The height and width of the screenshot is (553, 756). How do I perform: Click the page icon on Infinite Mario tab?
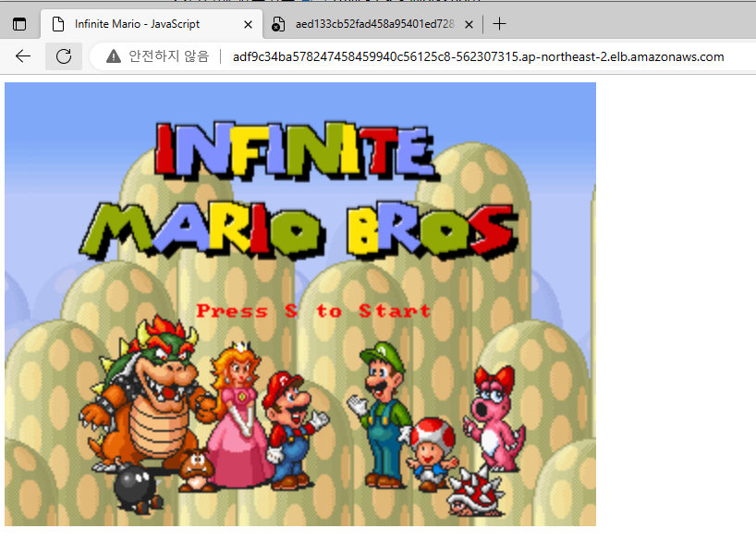[58, 24]
